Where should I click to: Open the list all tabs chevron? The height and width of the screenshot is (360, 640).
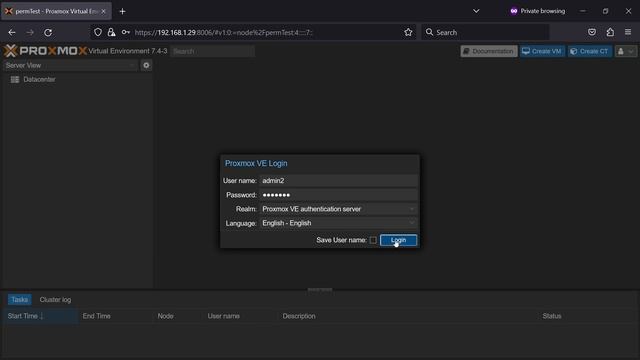click(476, 11)
